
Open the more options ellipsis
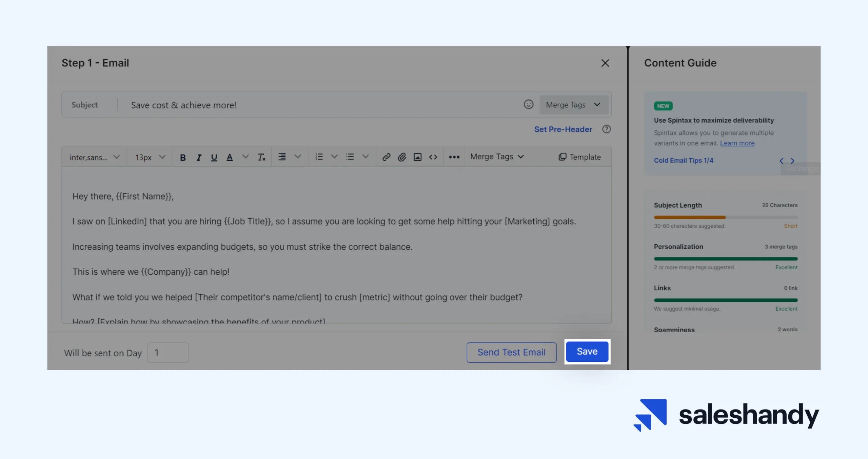(454, 157)
